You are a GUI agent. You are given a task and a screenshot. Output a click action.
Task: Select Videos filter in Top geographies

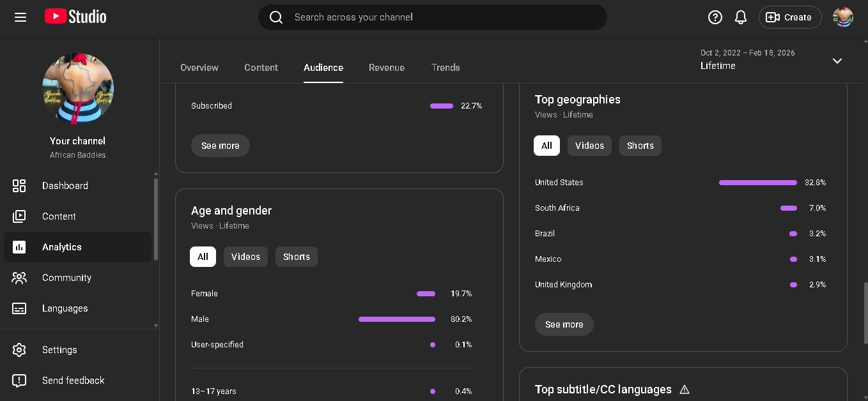(589, 146)
